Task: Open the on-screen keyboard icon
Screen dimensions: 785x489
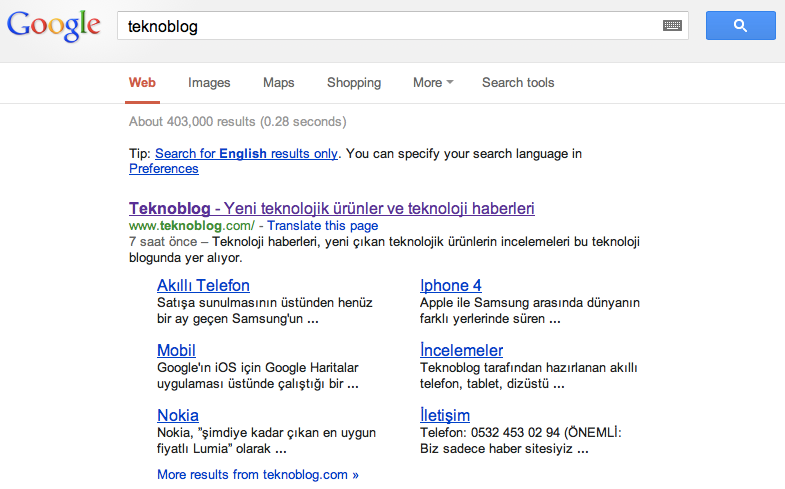Action: [x=672, y=26]
